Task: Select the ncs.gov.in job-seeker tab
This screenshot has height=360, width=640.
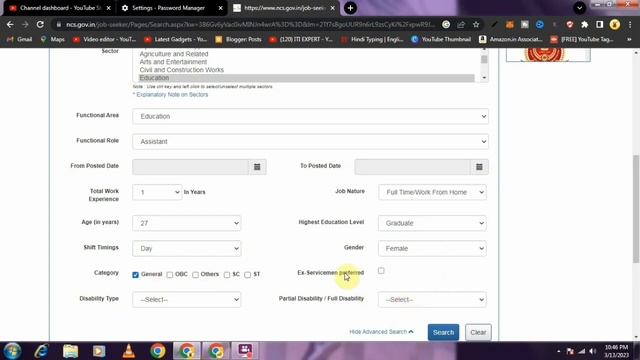Action: click(x=284, y=8)
